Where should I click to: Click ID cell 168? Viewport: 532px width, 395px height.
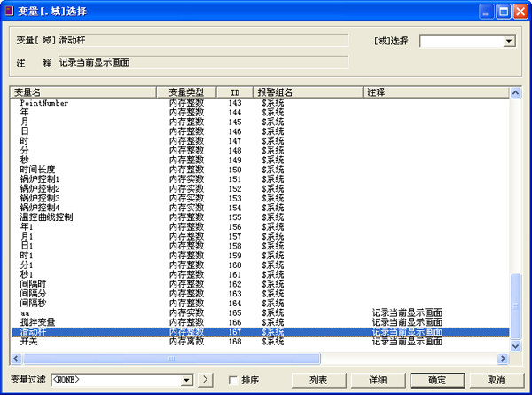pyautogui.click(x=235, y=342)
